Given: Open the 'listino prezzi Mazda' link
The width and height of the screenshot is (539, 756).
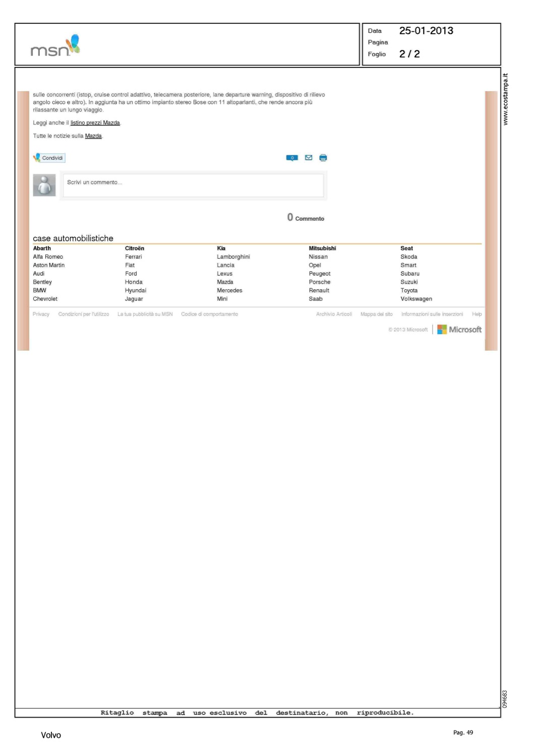Looking at the screenshot, I should [95, 123].
